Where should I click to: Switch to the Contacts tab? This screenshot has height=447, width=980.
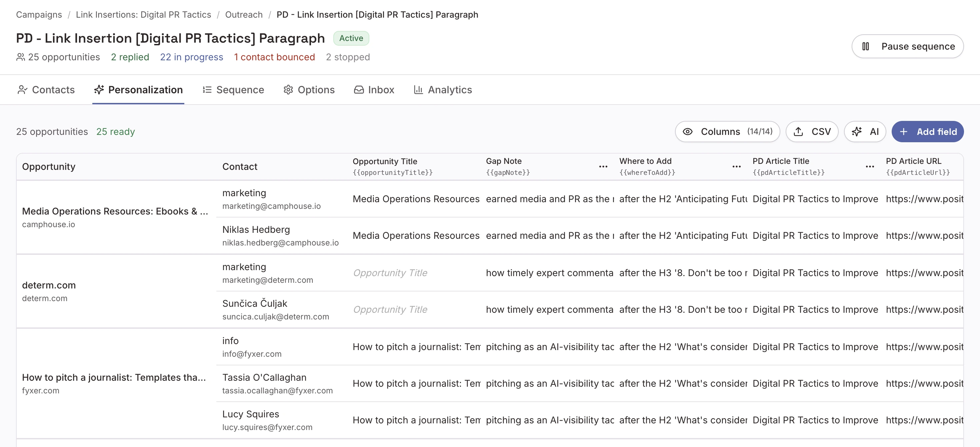click(x=46, y=90)
